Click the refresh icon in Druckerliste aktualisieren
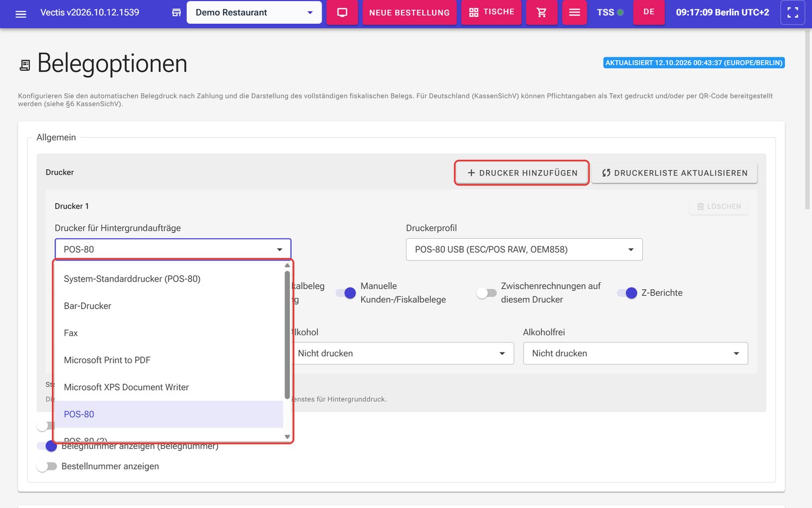 pos(606,173)
